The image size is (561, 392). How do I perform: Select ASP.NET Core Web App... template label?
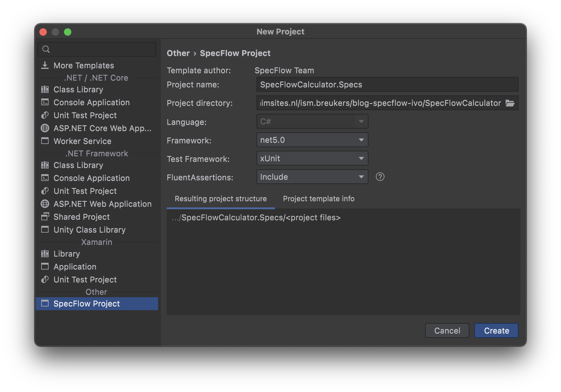click(x=102, y=128)
